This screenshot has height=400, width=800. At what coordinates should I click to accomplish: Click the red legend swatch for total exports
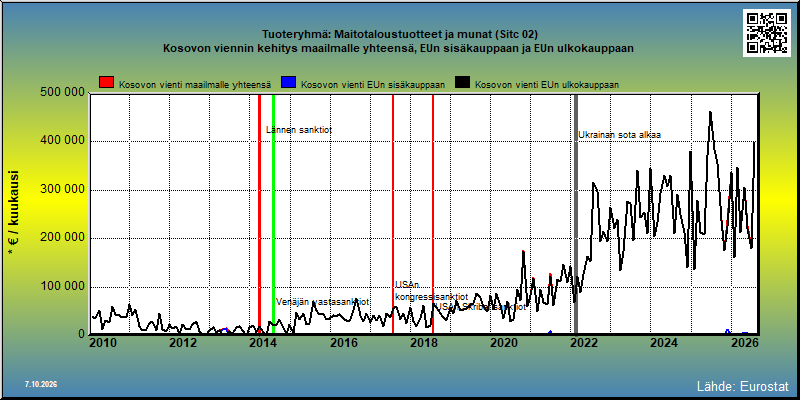click(107, 83)
